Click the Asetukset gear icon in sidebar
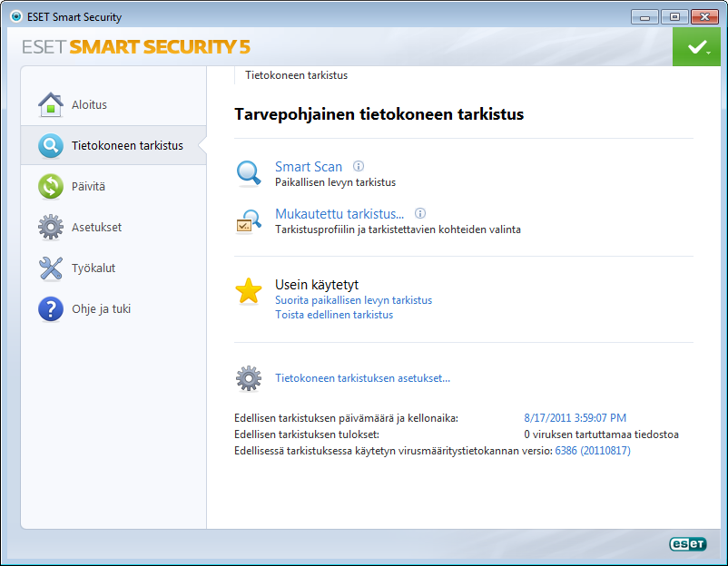728x566 pixels. click(x=51, y=227)
